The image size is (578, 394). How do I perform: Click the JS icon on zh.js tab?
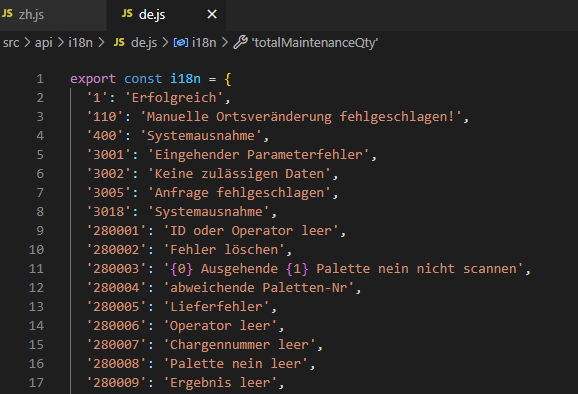click(x=7, y=14)
